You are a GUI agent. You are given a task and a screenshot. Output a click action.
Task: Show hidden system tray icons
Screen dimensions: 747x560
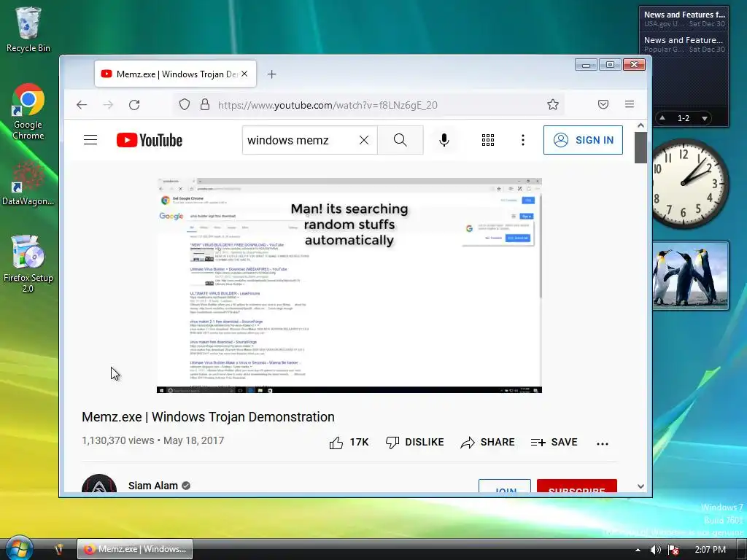[x=638, y=550]
